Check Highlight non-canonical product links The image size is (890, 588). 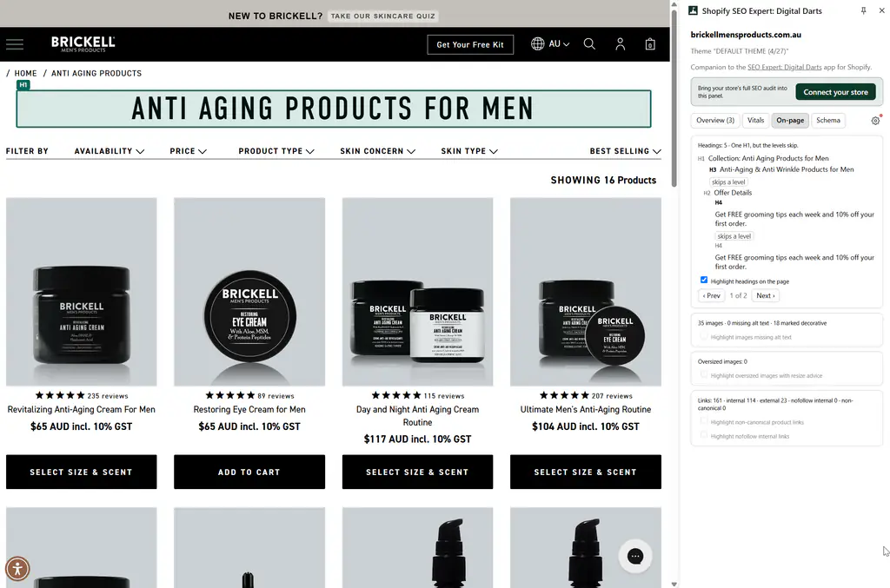pos(704,421)
